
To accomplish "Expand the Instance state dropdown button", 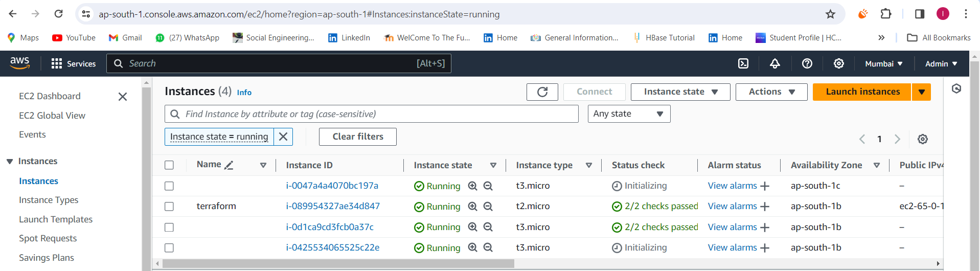I will point(680,92).
